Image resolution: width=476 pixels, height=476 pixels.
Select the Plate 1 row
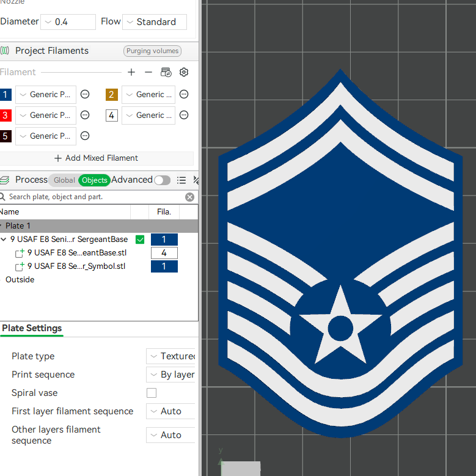coord(99,226)
